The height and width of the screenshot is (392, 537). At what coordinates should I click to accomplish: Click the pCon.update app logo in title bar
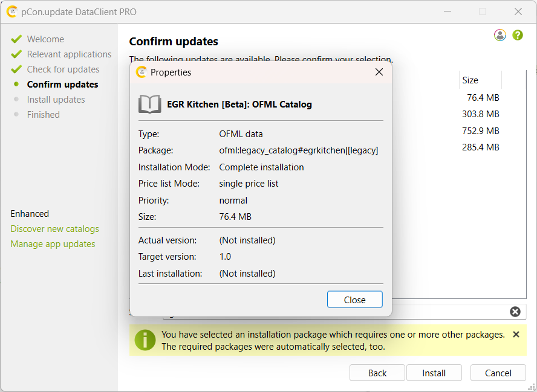point(12,11)
